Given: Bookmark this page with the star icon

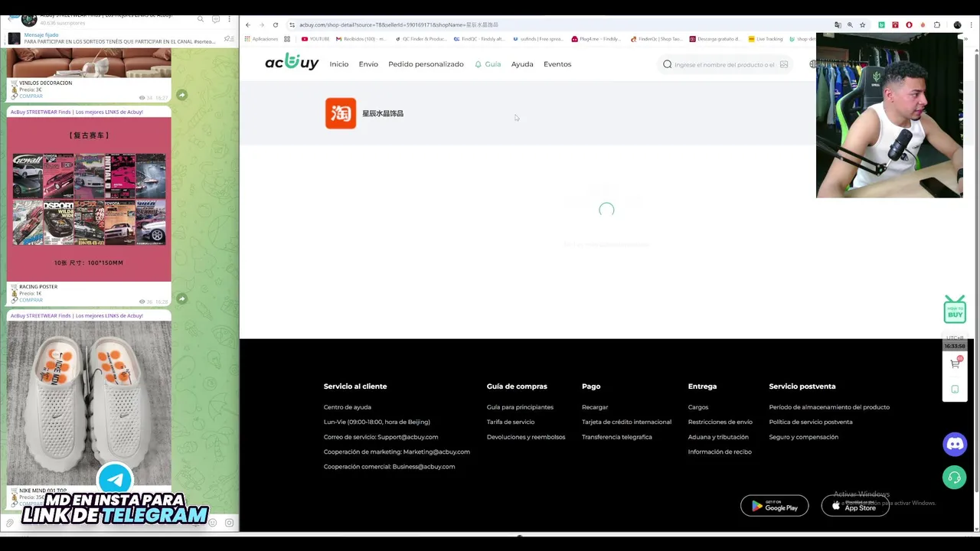Looking at the screenshot, I should [x=862, y=24].
